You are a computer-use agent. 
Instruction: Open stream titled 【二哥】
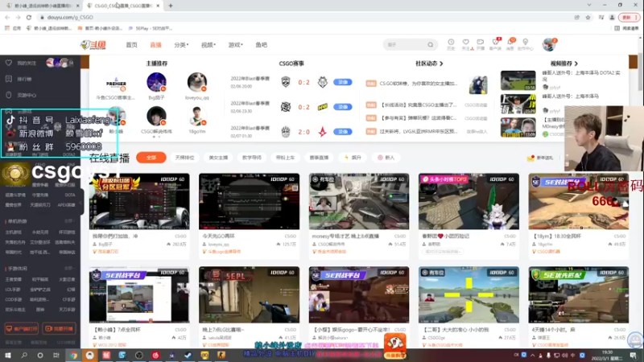pos(469,295)
